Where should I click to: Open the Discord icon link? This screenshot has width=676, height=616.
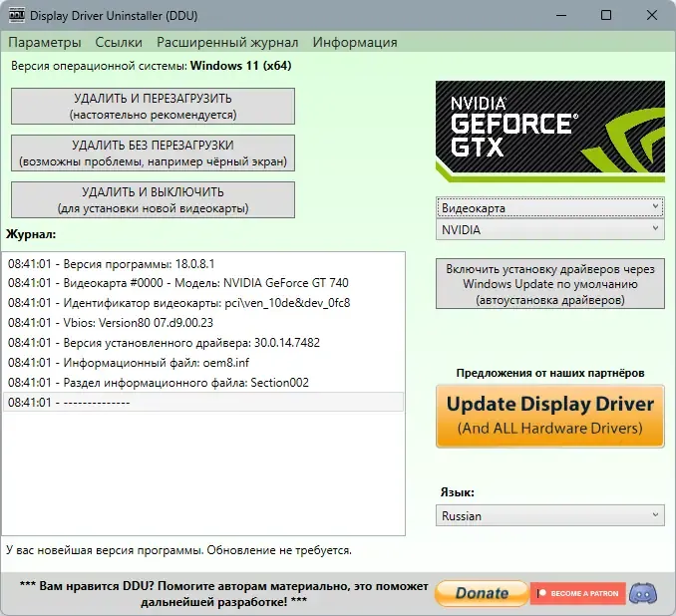(x=643, y=593)
